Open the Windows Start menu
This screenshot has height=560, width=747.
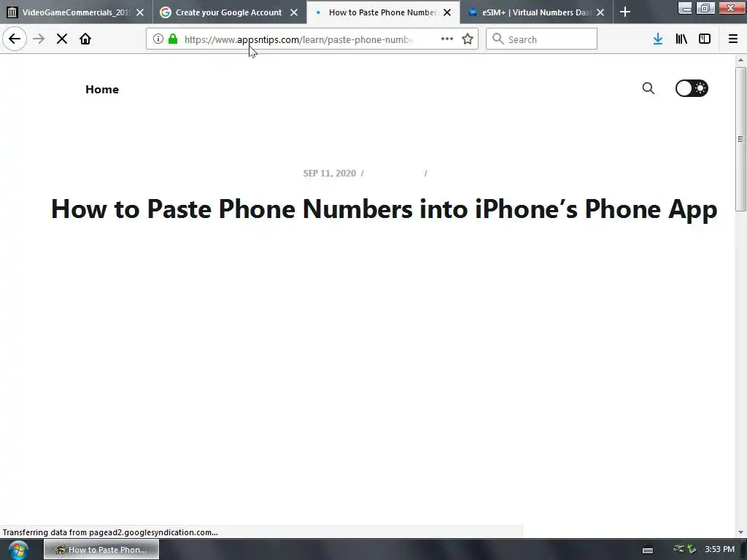[x=18, y=550]
